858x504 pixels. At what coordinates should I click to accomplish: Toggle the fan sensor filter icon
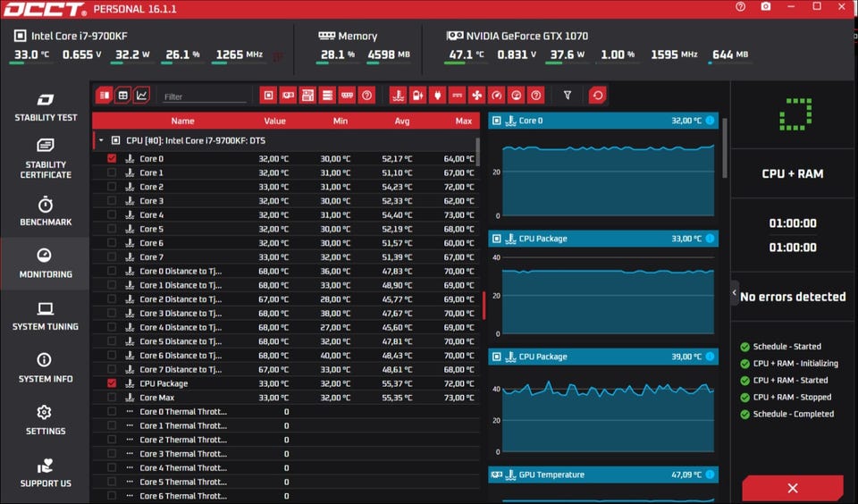[476, 95]
